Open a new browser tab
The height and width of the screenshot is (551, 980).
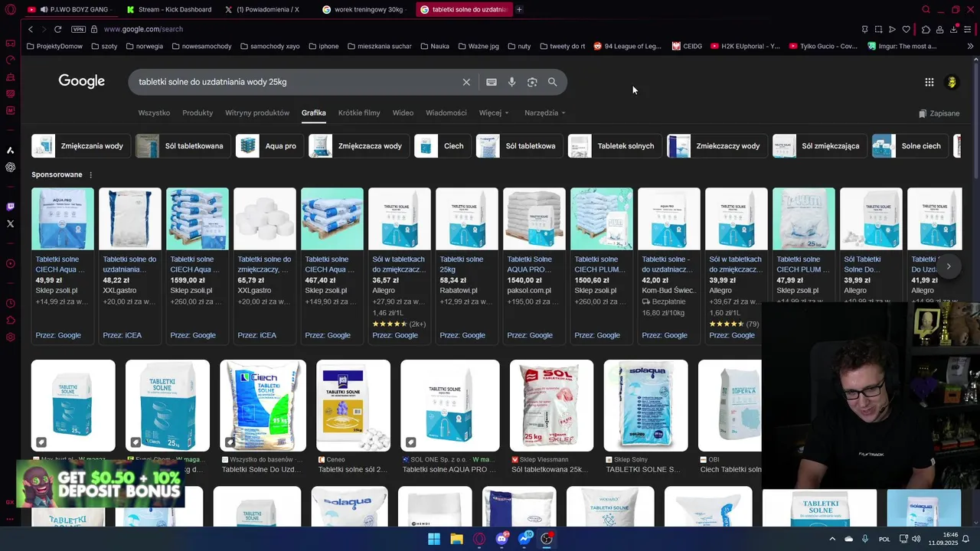[x=519, y=9]
